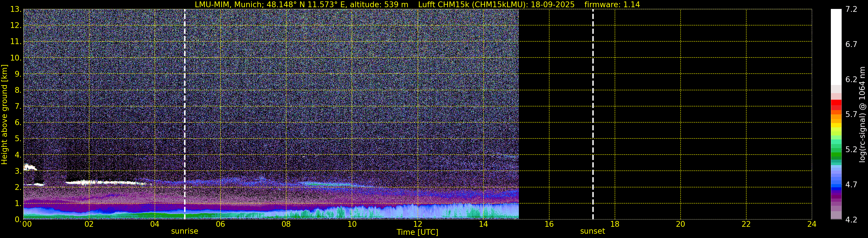This screenshot has height=238, width=868.
Task: Click the height axis tick '7.'
Action: click(18, 107)
